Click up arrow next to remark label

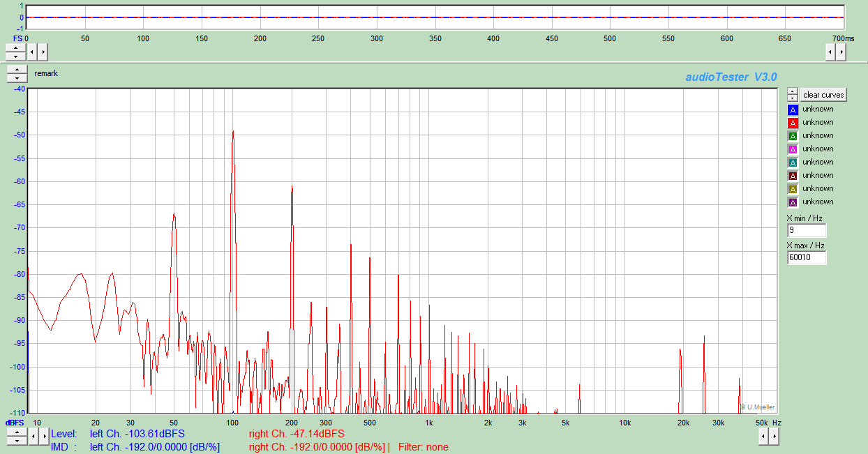[16, 70]
